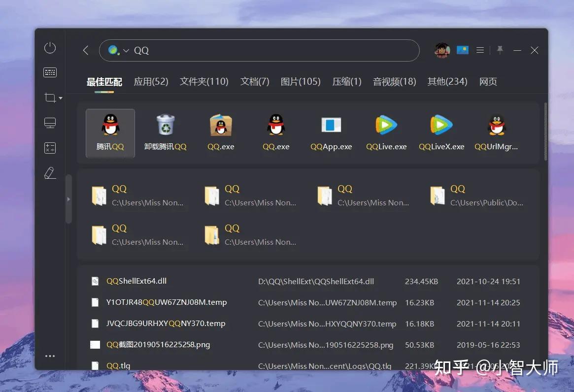Open the search engine dropdown chevron
The height and width of the screenshot is (392, 574).
point(126,51)
